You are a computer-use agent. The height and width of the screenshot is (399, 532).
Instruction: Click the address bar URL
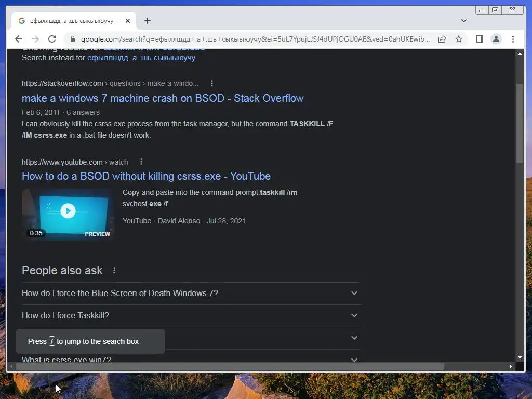(x=255, y=39)
